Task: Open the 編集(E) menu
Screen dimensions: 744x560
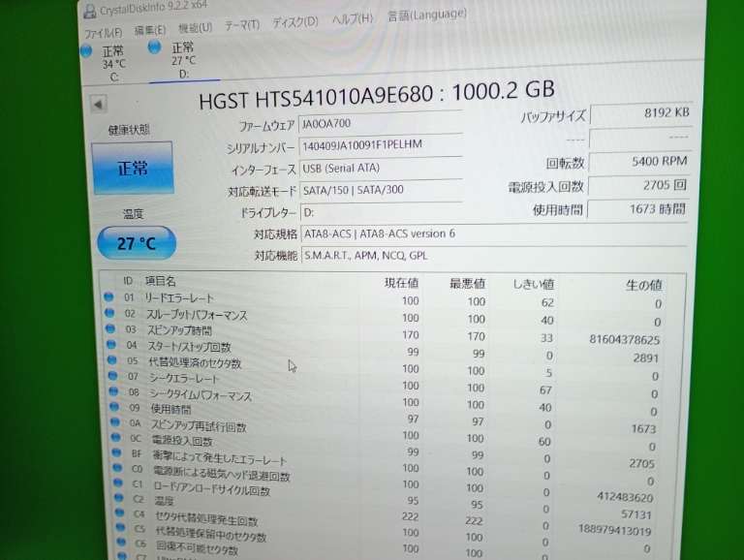Action: point(150,30)
